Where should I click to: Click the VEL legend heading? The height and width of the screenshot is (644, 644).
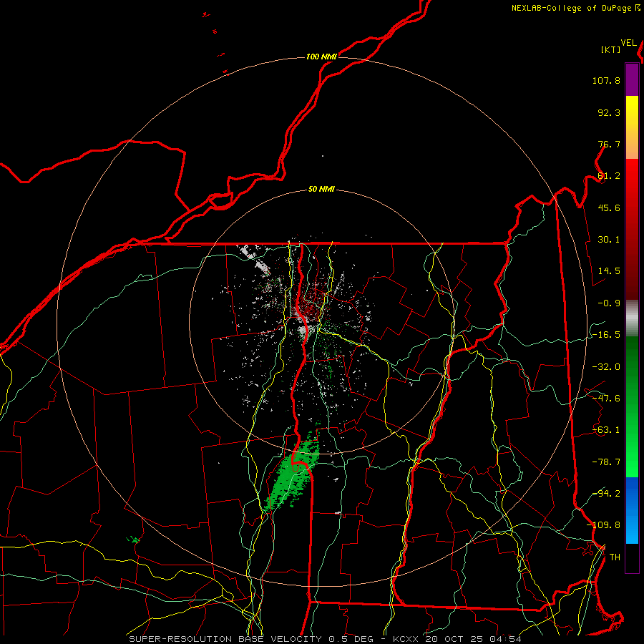[x=628, y=43]
